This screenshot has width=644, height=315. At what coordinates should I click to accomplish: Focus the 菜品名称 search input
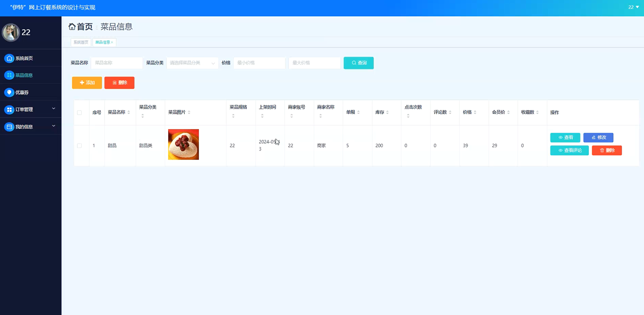[x=117, y=63]
